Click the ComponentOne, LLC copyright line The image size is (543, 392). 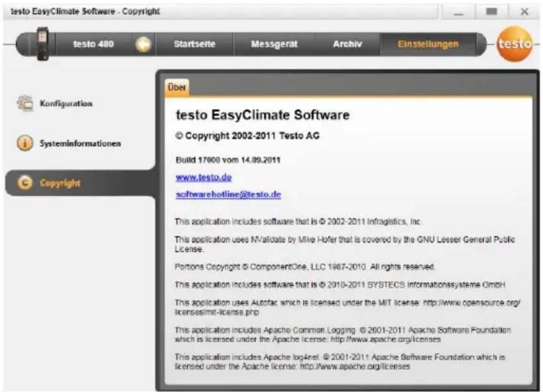(x=305, y=266)
